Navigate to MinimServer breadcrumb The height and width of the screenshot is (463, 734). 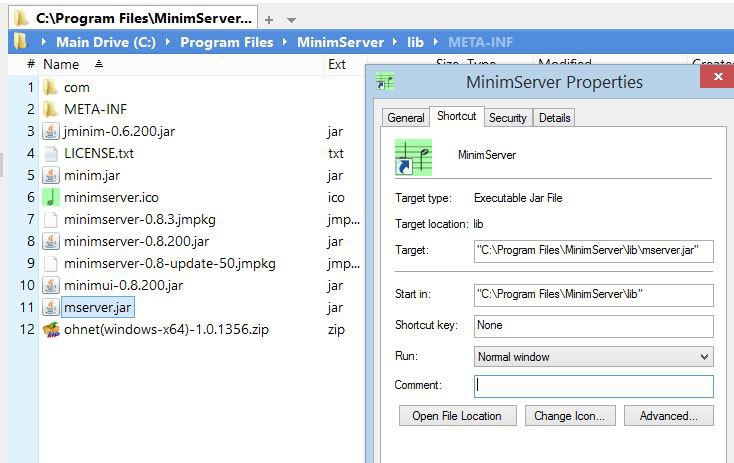(340, 42)
